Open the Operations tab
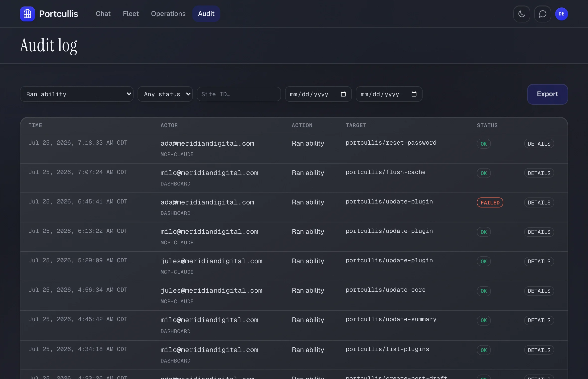 pyautogui.click(x=168, y=14)
